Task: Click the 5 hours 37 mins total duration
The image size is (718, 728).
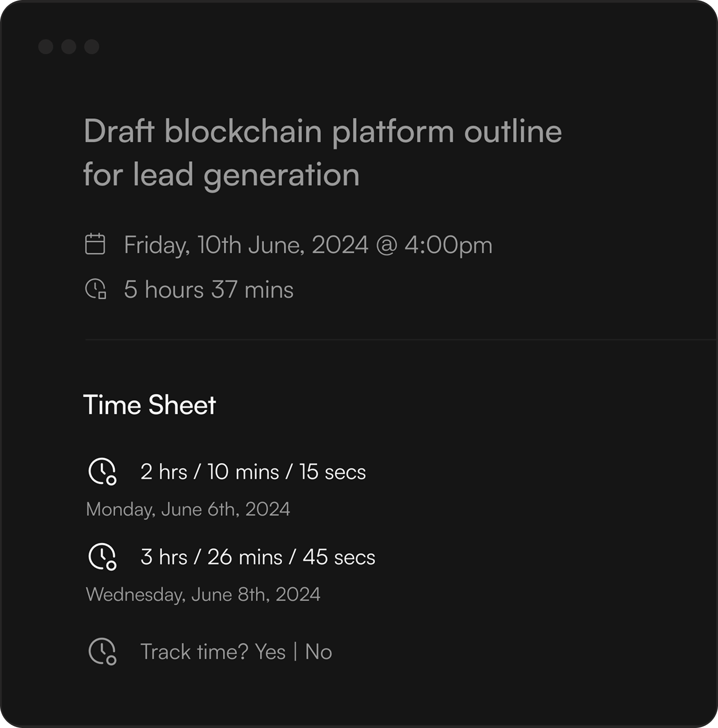Action: pos(209,290)
